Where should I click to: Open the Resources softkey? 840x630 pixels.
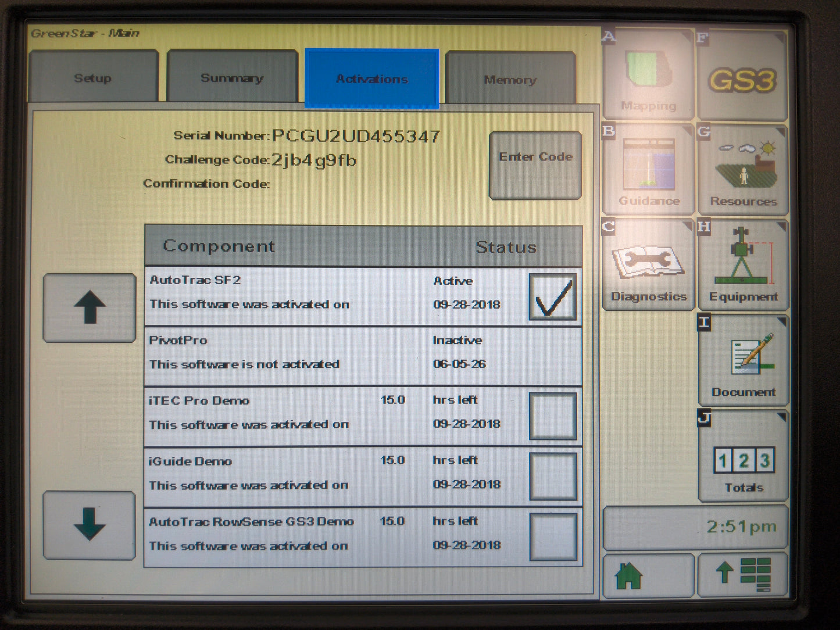pos(743,171)
